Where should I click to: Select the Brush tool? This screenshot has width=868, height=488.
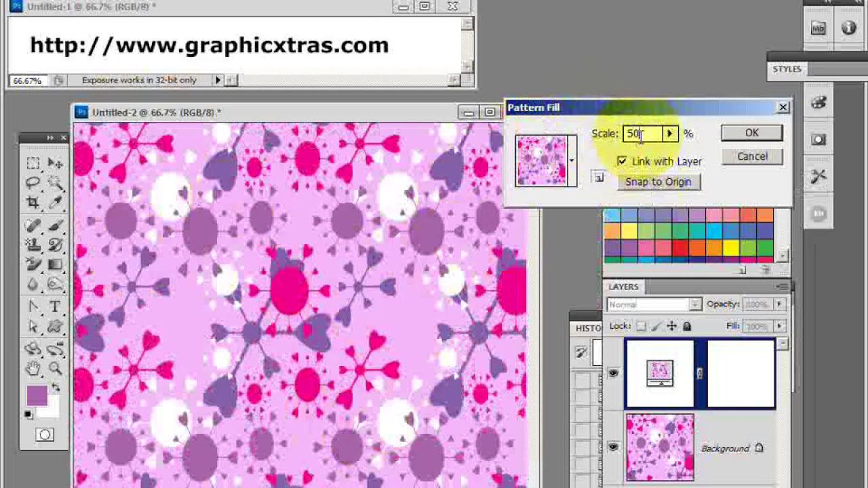tap(56, 225)
